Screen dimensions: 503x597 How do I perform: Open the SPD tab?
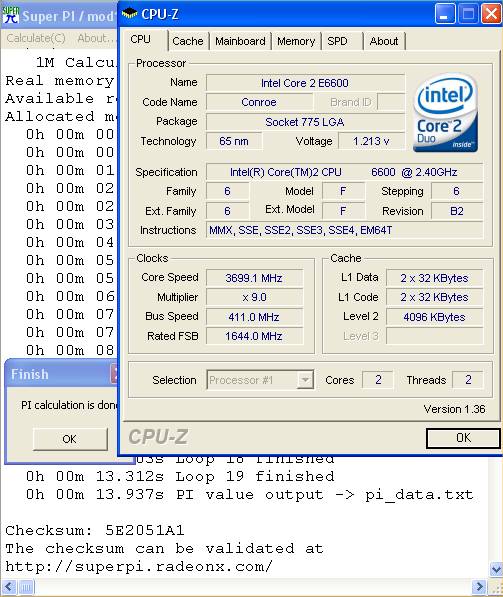tap(337, 41)
